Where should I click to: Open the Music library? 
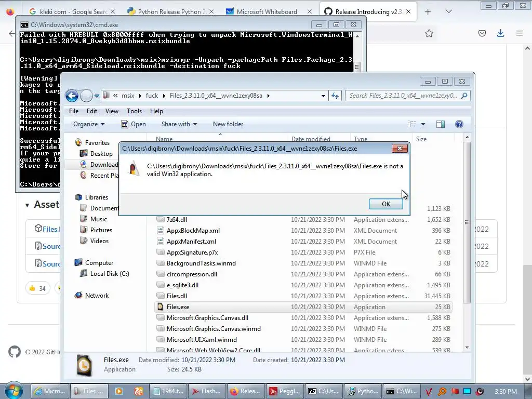pyautogui.click(x=98, y=219)
